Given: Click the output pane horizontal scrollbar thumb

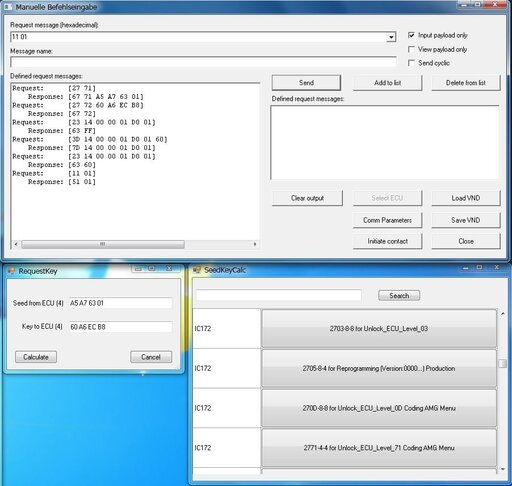Looking at the screenshot, I should 103,244.
